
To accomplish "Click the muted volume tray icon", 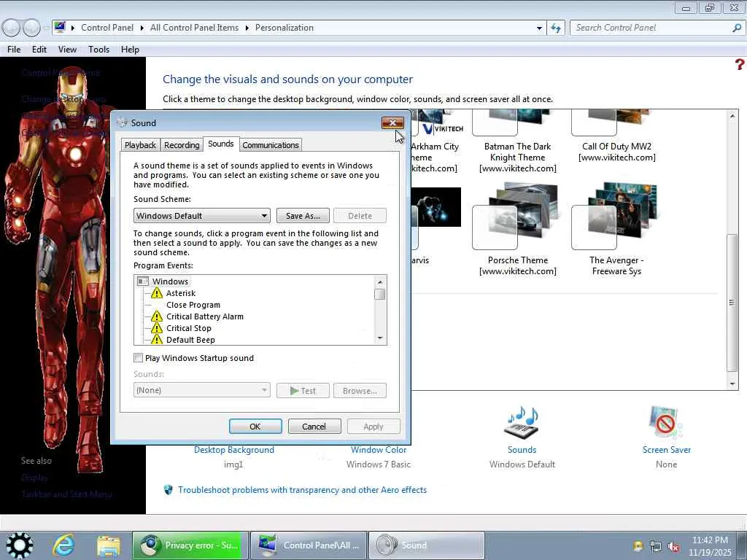I will 673,546.
